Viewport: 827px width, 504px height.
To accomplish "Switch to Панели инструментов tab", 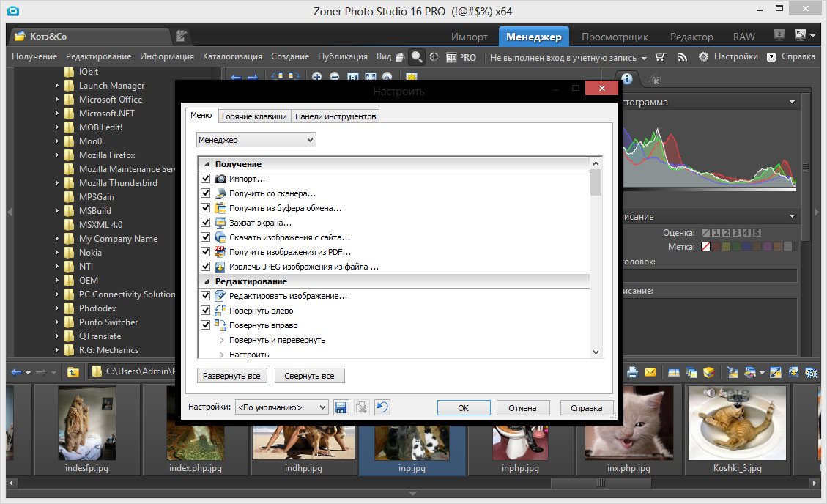I will [335, 116].
